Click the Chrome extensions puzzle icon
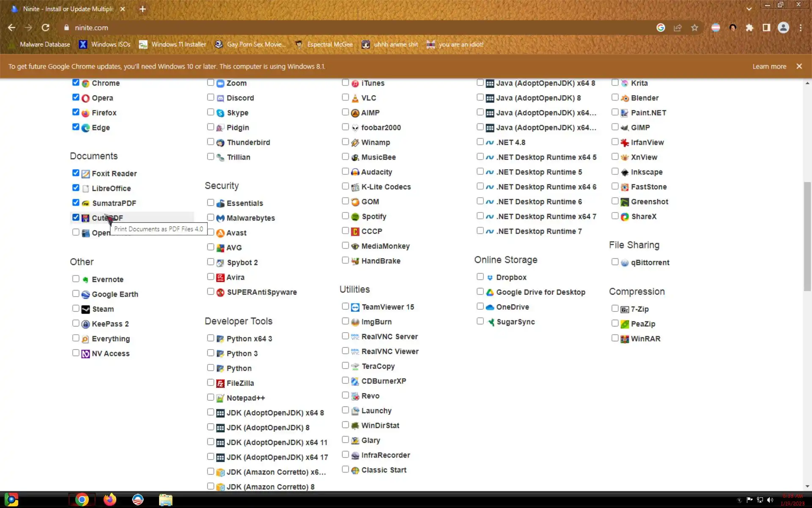Viewport: 812px width, 508px height. [x=749, y=28]
